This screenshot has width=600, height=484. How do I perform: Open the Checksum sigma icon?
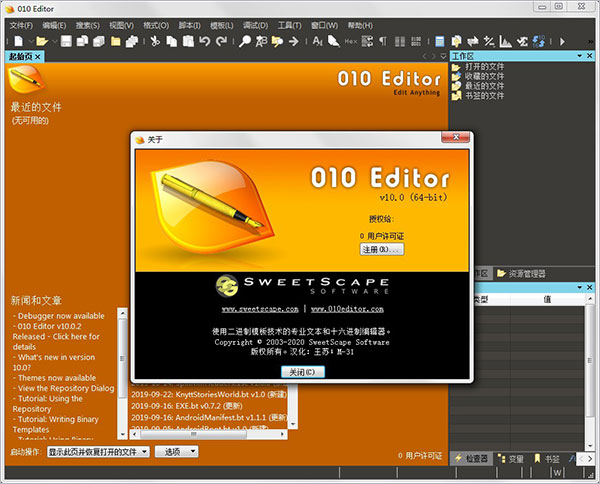[522, 41]
